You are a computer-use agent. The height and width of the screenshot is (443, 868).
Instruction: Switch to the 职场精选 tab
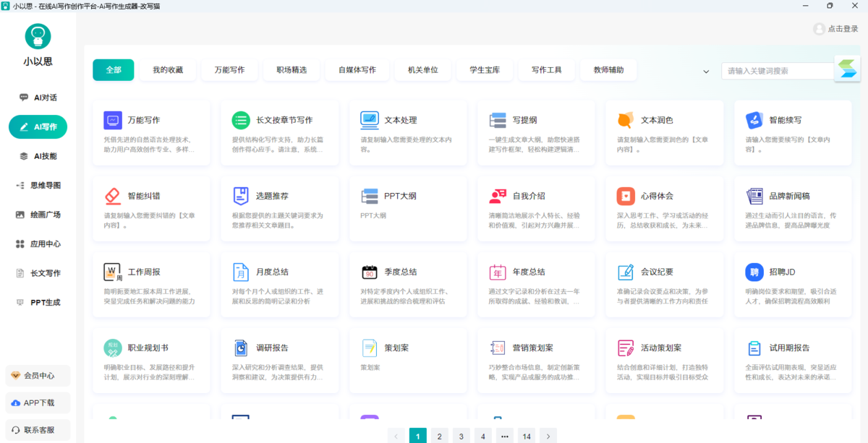click(292, 70)
